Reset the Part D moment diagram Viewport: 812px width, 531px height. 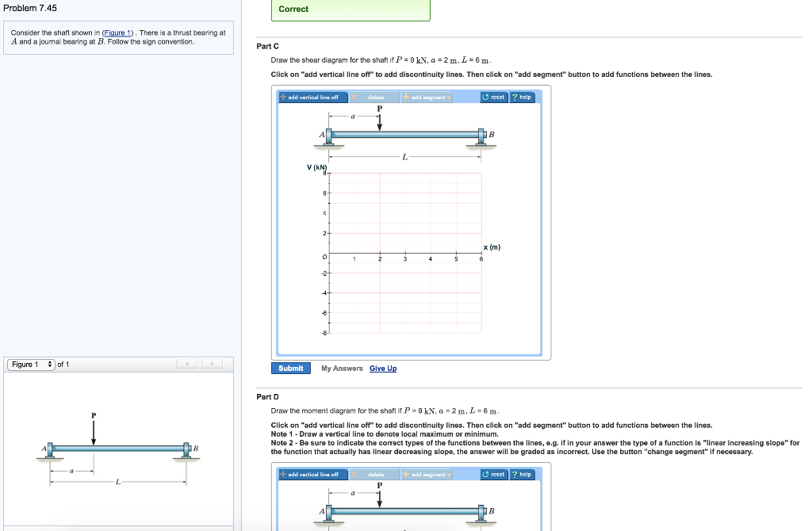(493, 475)
